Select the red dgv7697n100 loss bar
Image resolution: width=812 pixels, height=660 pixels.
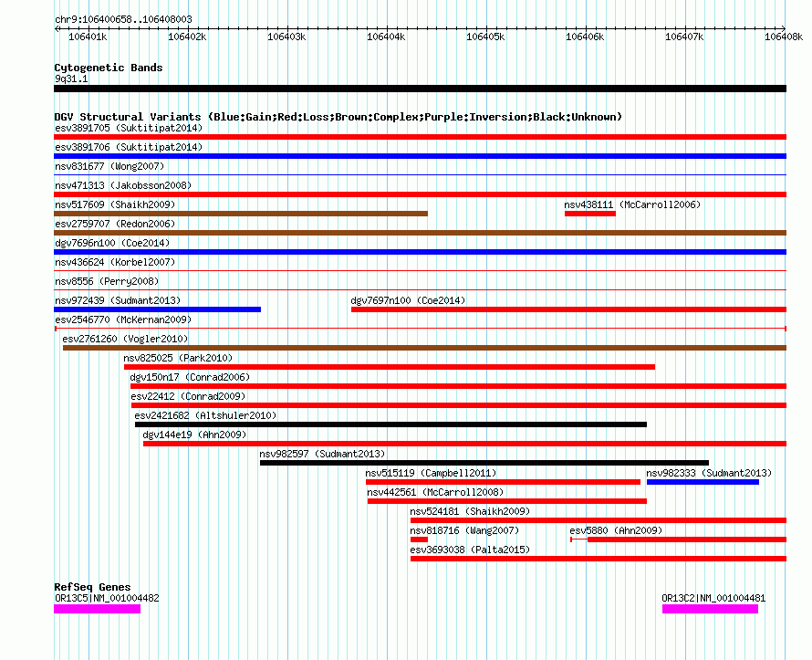point(568,309)
